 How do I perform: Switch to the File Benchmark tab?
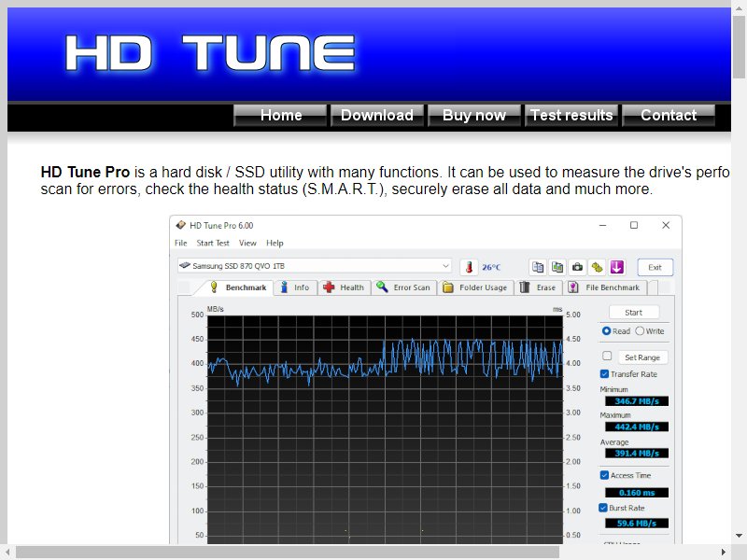pyautogui.click(x=604, y=287)
